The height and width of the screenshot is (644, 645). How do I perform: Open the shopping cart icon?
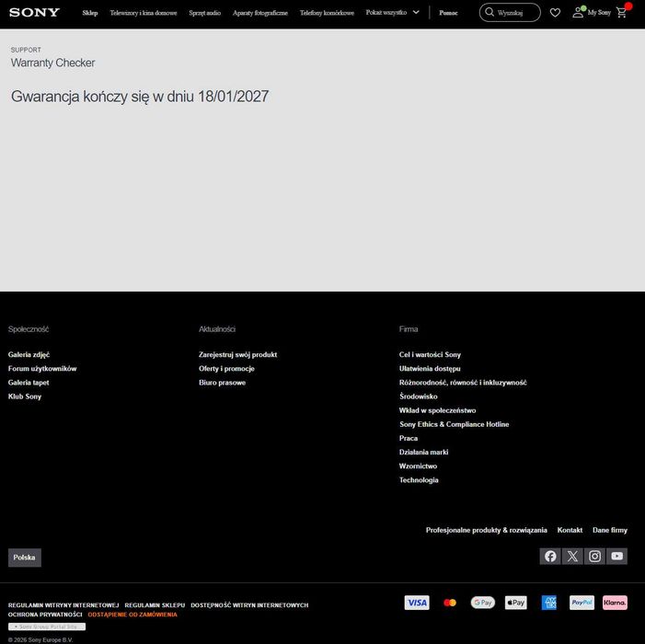pos(622,13)
